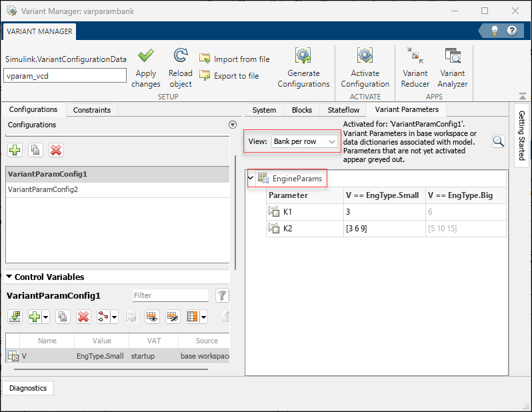Screen dimensions: 532x412
Task: Open dropdown arrow beside columns view icon
Action: pyautogui.click(x=203, y=317)
